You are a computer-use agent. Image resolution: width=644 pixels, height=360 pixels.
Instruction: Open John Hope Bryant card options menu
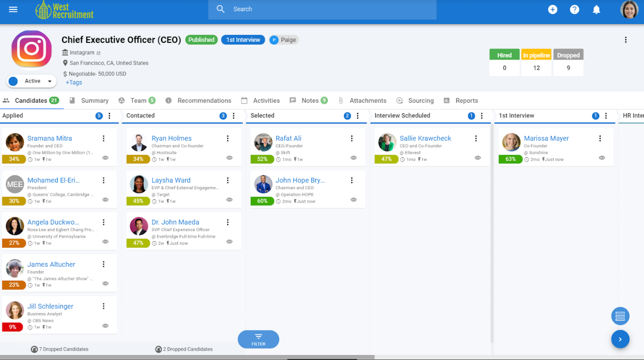tap(352, 180)
